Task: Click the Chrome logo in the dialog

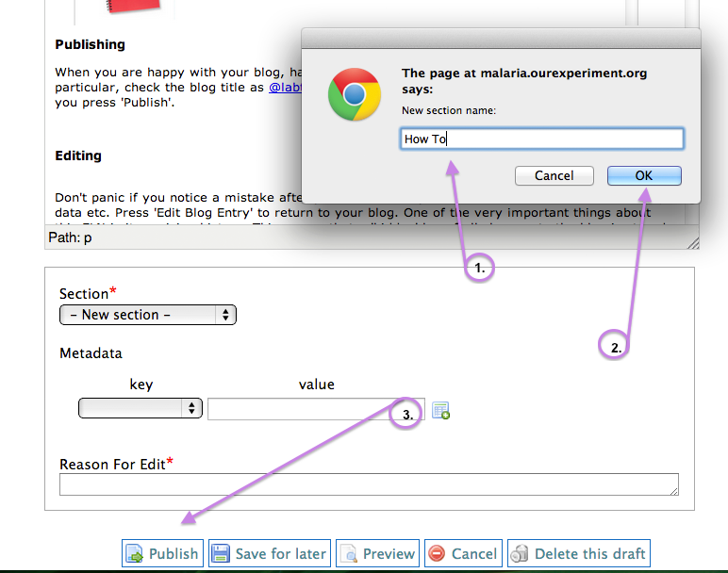Action: pyautogui.click(x=355, y=94)
